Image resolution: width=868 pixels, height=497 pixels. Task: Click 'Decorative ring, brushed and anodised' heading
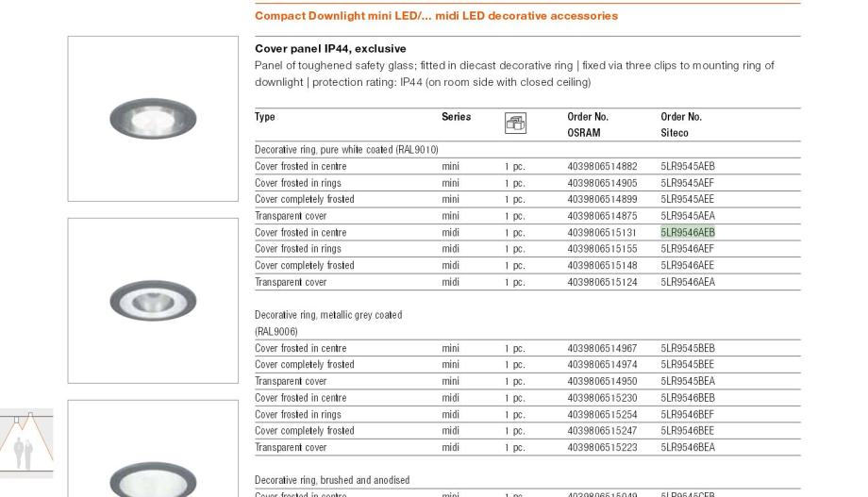(332, 480)
